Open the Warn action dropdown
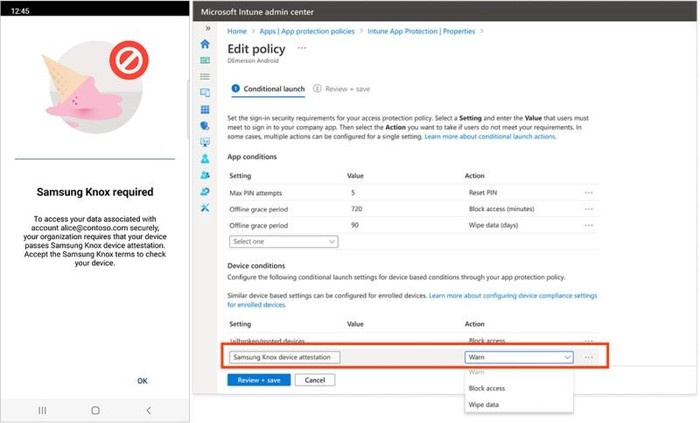 (x=519, y=357)
